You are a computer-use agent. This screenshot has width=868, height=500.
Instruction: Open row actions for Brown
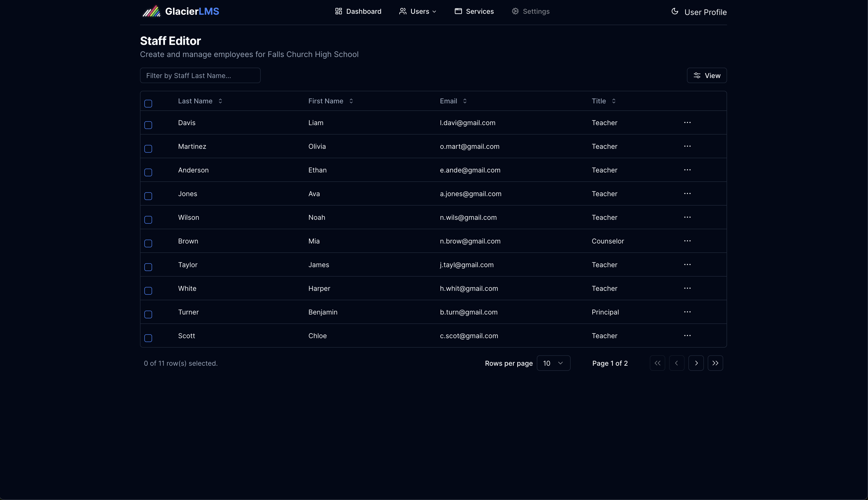[x=687, y=241]
